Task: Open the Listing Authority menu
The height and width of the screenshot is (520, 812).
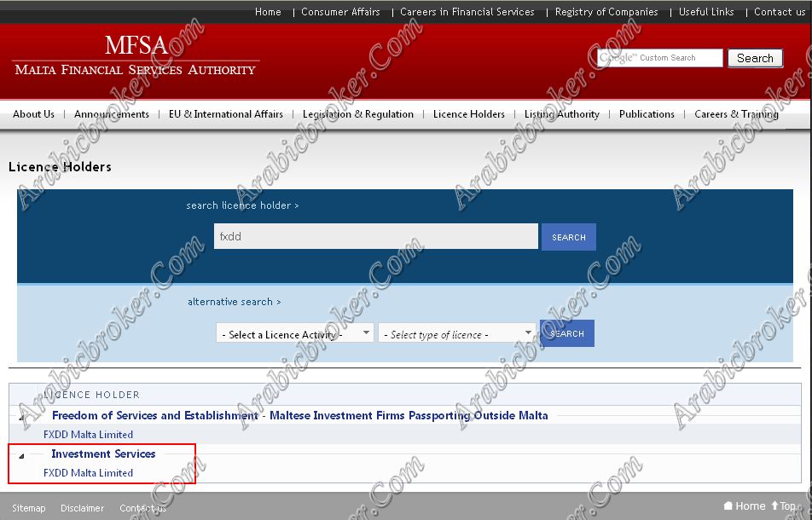Action: point(562,114)
